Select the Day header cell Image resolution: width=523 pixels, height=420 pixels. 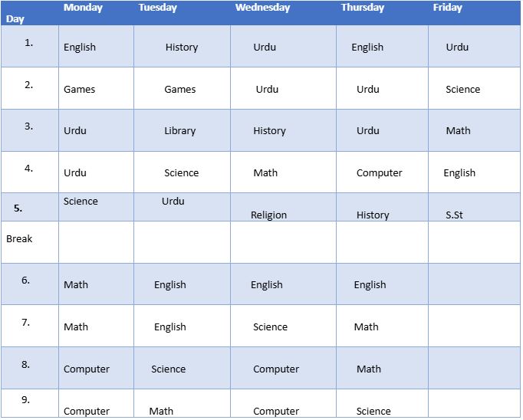point(30,13)
